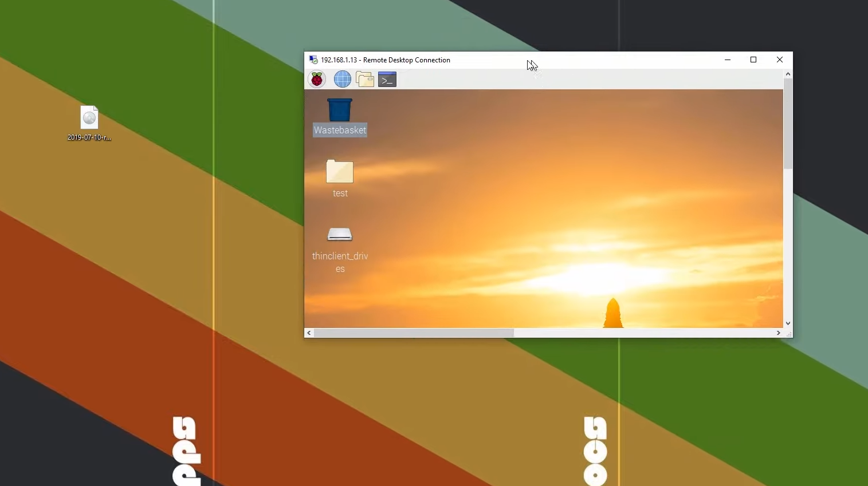Select the 2019-07-10-r file on the host desktop
Screen dimensions: 868x486
point(89,118)
